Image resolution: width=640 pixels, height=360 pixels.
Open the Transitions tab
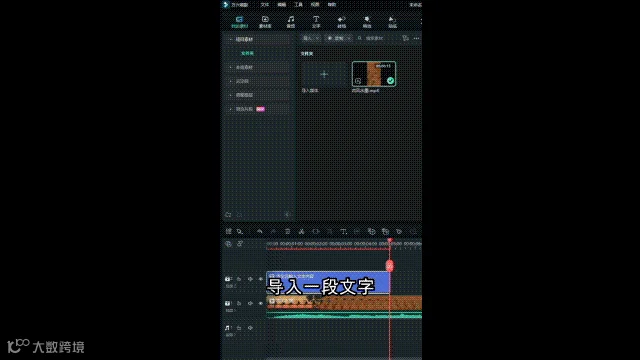342,22
